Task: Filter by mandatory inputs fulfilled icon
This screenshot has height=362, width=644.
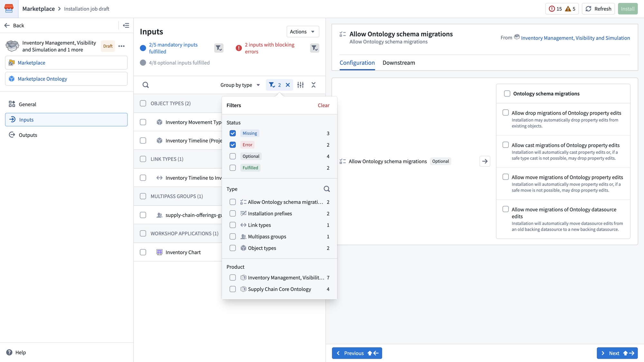Action: pyautogui.click(x=219, y=48)
